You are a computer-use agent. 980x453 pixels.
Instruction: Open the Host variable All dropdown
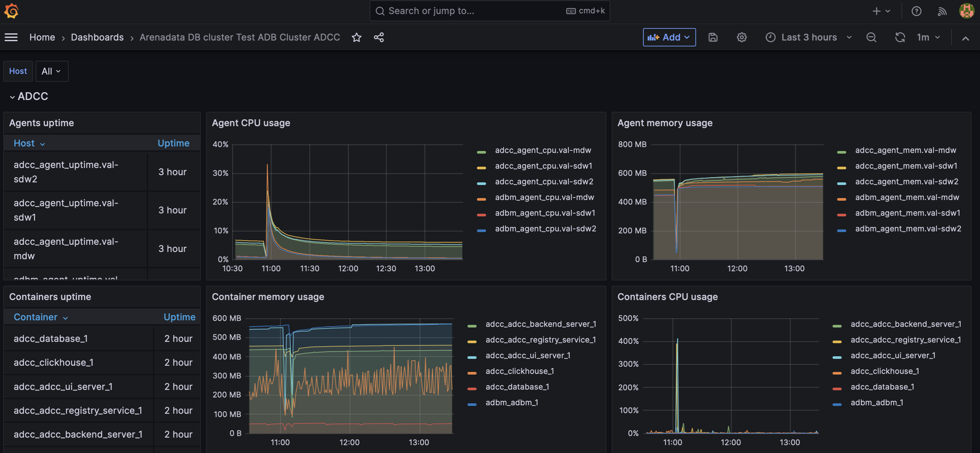pyautogui.click(x=52, y=71)
